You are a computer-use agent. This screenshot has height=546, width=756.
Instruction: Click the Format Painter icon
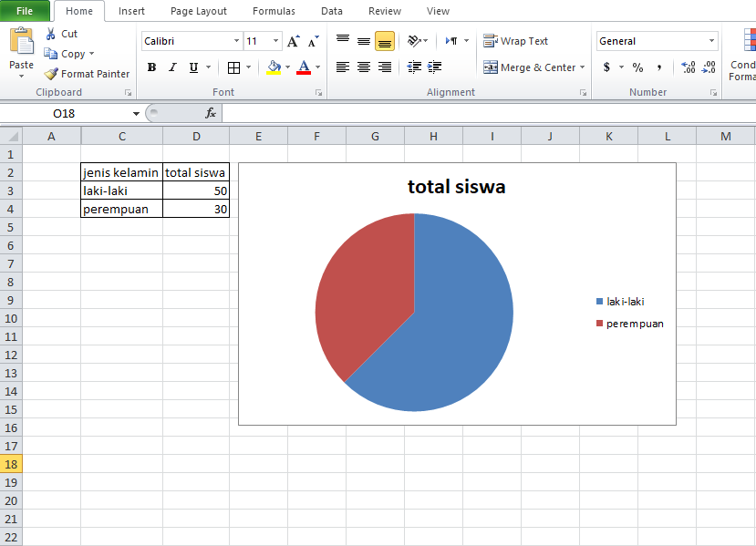pyautogui.click(x=50, y=74)
